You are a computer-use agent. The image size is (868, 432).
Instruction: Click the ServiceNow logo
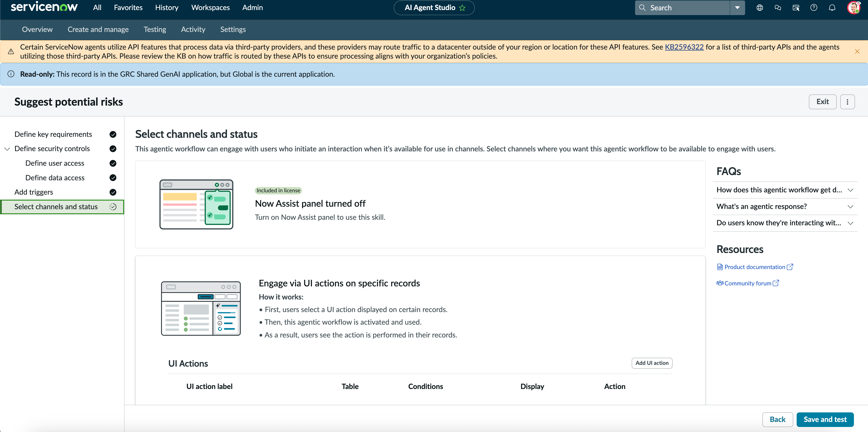[x=44, y=7]
